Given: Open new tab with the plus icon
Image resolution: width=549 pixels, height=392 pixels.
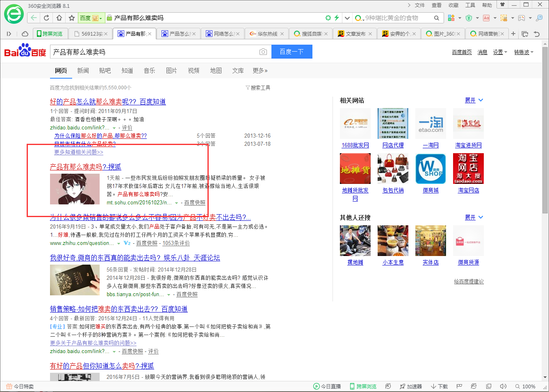Looking at the screenshot, I should coord(513,34).
